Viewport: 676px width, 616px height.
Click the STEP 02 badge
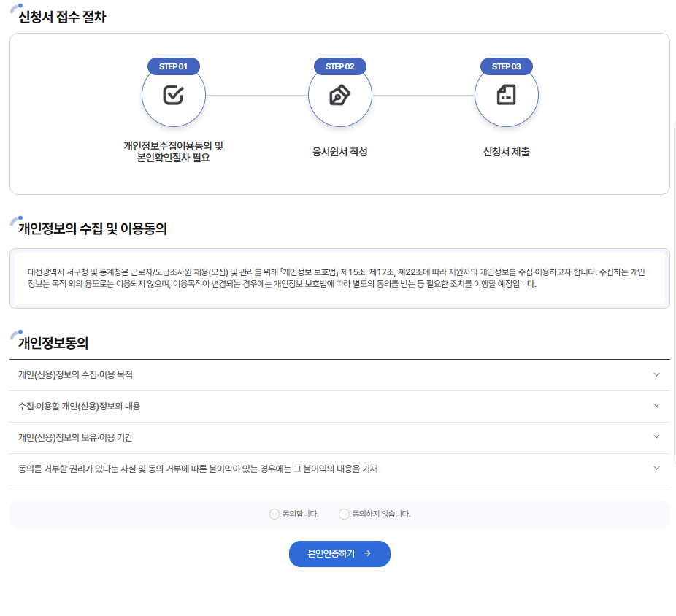click(339, 66)
